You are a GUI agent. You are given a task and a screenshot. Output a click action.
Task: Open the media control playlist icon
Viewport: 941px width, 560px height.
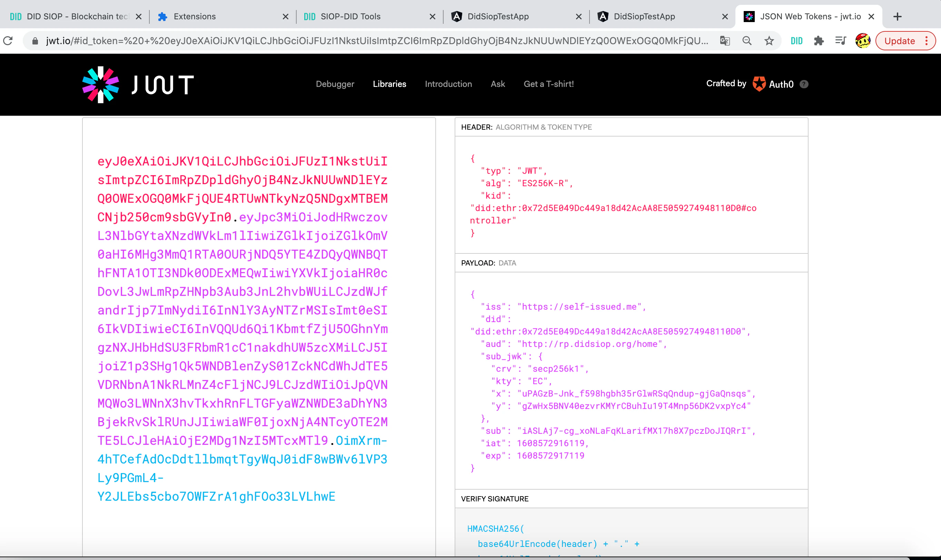841,41
